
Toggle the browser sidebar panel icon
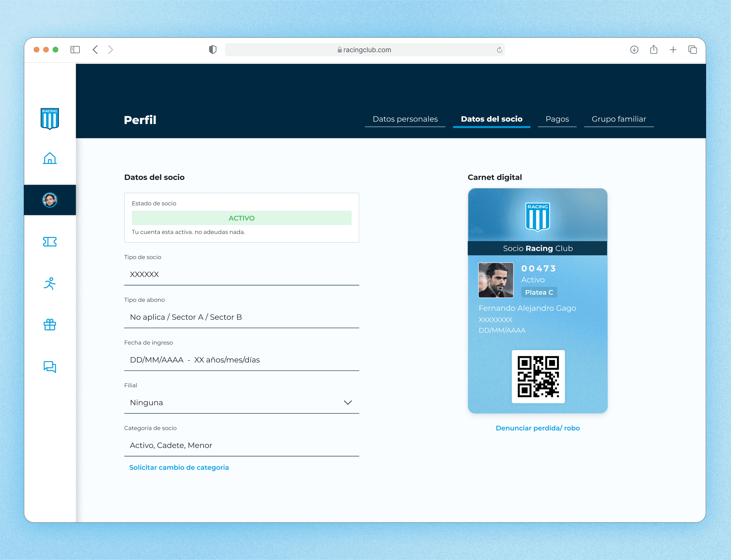click(x=75, y=50)
